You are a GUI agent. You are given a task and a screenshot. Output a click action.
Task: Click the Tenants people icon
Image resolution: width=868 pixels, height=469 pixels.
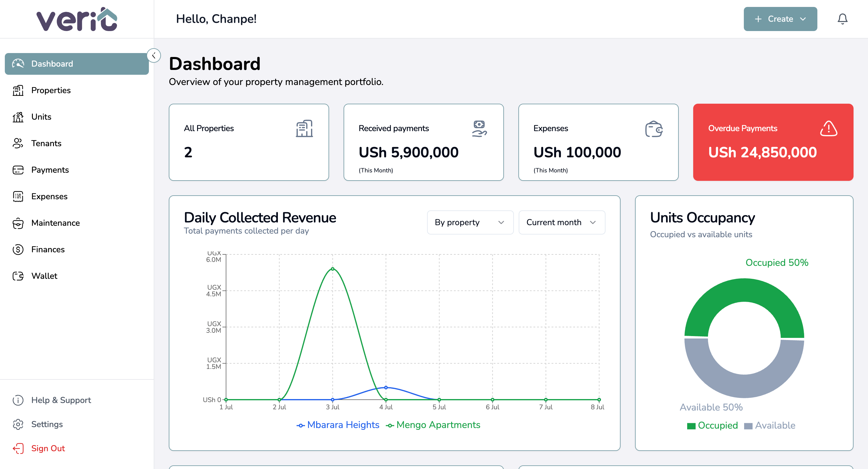(x=18, y=143)
